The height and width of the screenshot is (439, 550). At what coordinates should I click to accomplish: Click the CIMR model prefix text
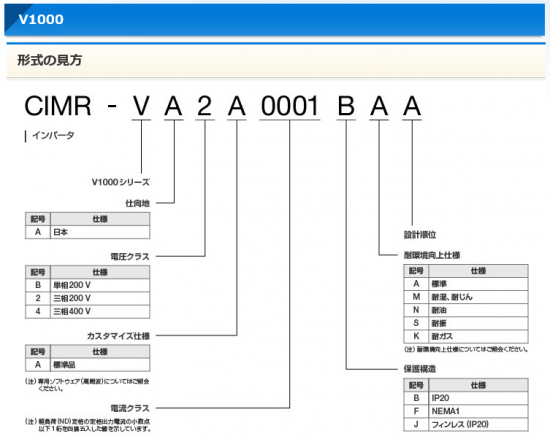click(58, 106)
